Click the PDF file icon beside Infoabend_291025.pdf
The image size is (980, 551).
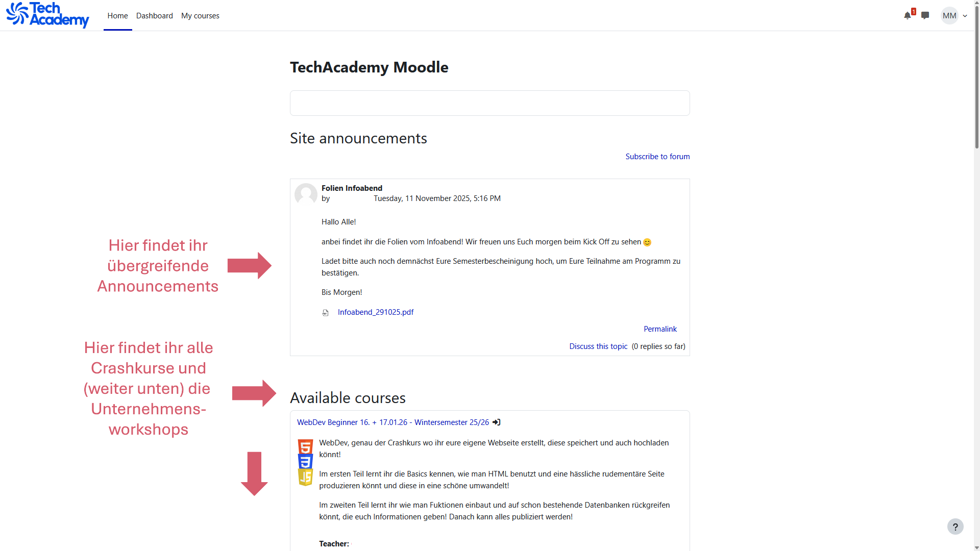point(326,313)
